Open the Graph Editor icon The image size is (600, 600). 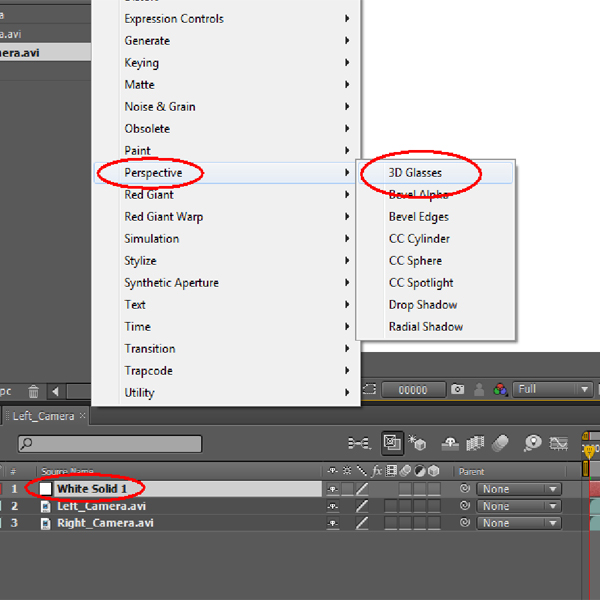coord(561,443)
